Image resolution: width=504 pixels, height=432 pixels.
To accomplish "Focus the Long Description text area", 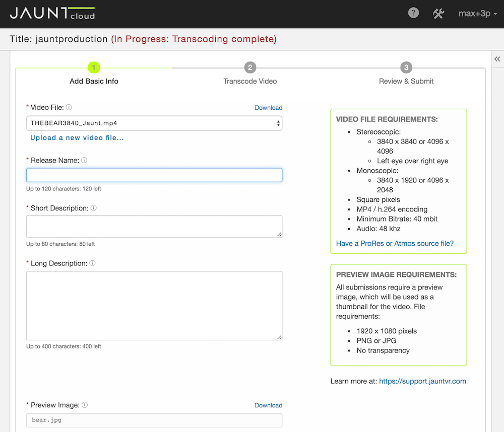I will (154, 306).
